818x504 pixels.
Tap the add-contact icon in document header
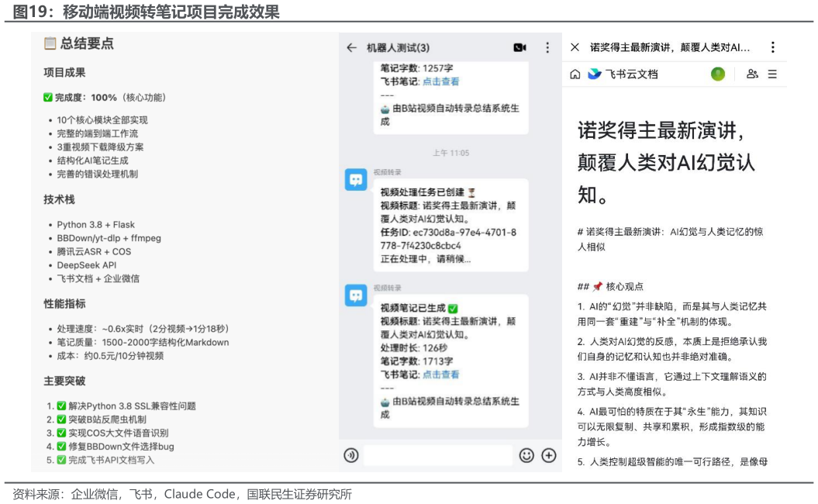(x=752, y=74)
